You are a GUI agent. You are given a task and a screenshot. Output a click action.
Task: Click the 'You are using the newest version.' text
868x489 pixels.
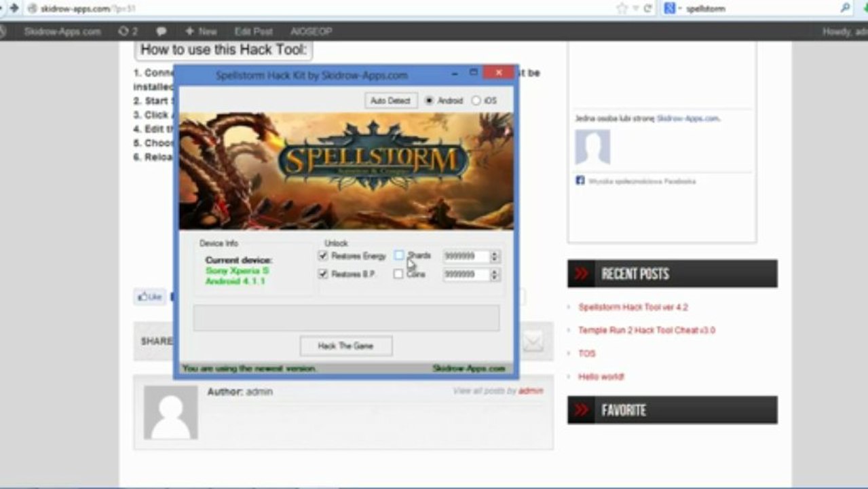tap(249, 368)
